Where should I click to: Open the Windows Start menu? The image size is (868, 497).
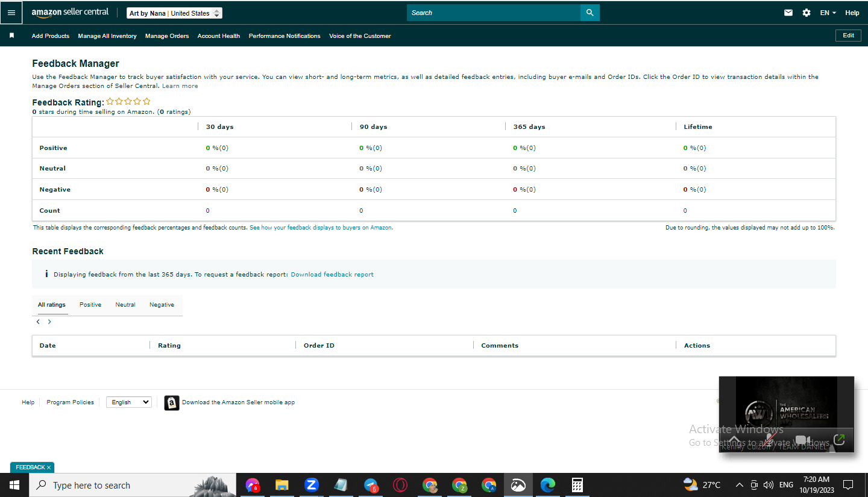pyautogui.click(x=14, y=485)
